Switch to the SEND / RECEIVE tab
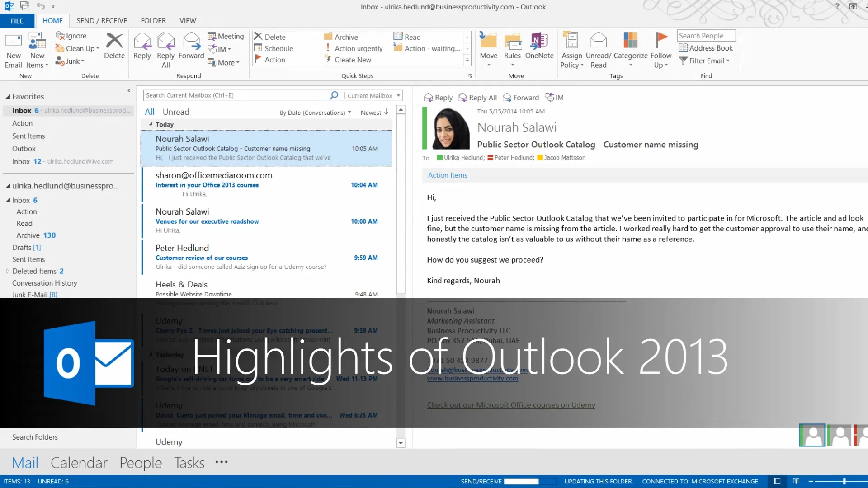The width and height of the screenshot is (868, 488). (x=102, y=21)
